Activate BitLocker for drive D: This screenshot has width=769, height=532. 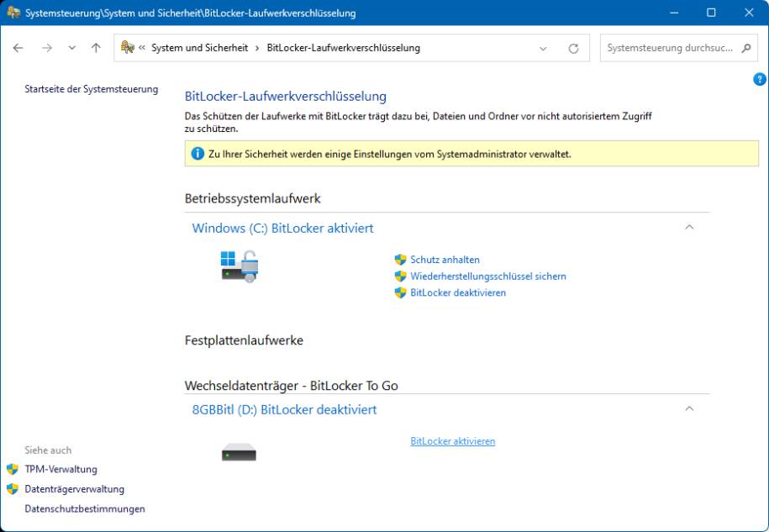[x=451, y=439]
